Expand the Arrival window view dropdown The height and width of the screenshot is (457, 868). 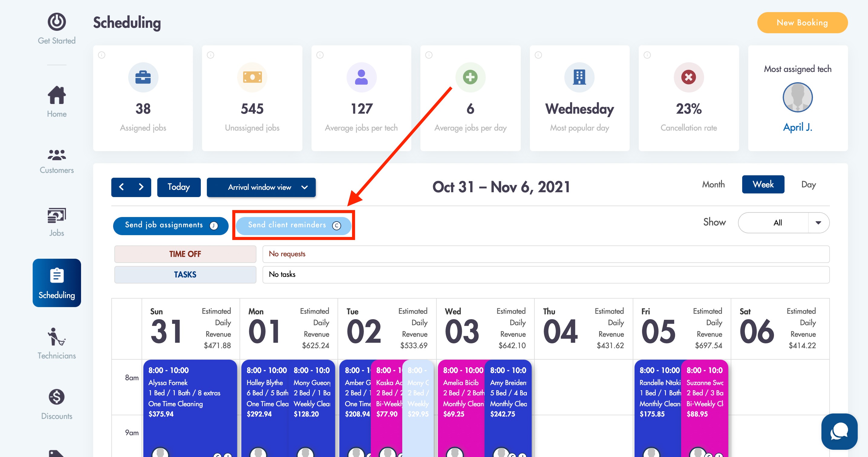261,187
